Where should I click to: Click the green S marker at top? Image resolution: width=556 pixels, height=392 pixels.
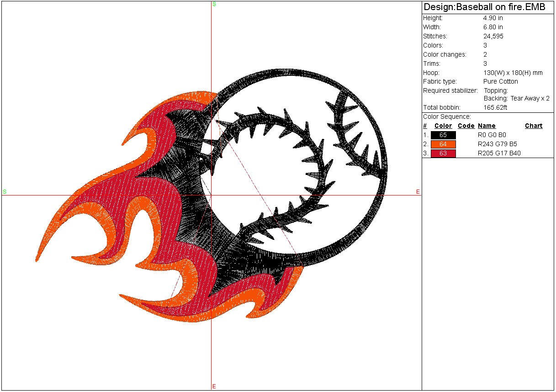[214, 4]
